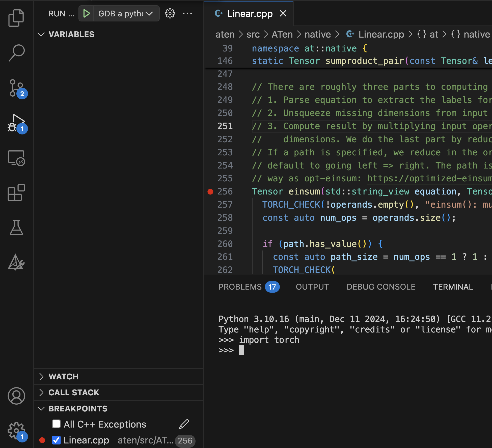Open the Source Control view

click(x=16, y=88)
